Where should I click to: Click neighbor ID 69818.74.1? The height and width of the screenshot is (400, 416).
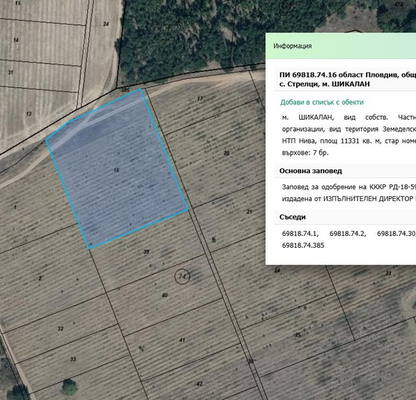point(300,234)
